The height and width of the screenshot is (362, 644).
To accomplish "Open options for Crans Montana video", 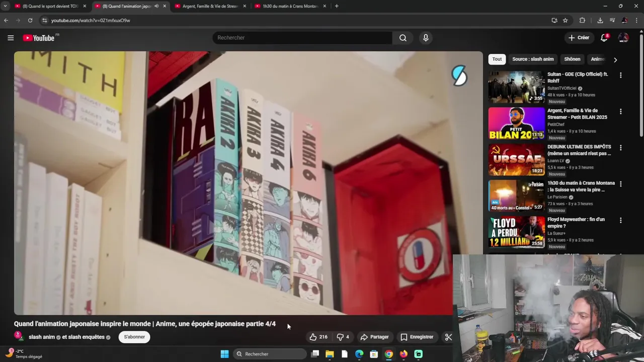I will tap(620, 184).
